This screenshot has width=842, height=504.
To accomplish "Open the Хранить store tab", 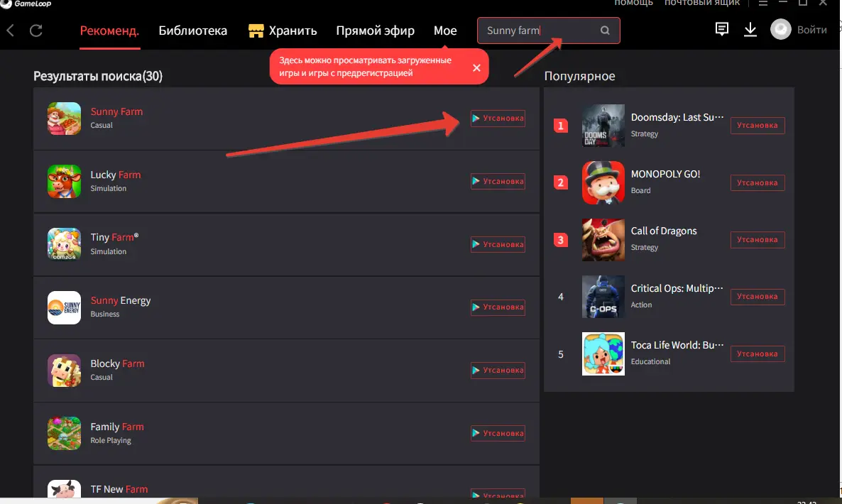I will 283,31.
